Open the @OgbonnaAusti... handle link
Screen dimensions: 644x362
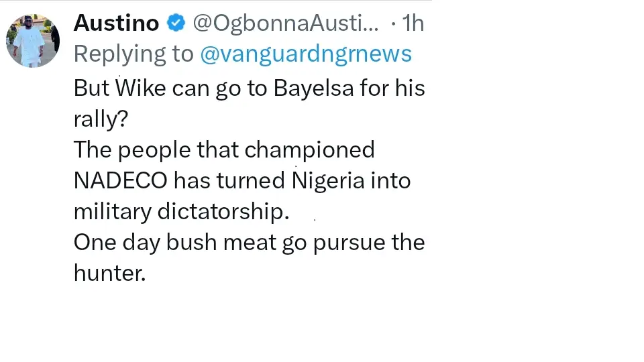coord(285,23)
